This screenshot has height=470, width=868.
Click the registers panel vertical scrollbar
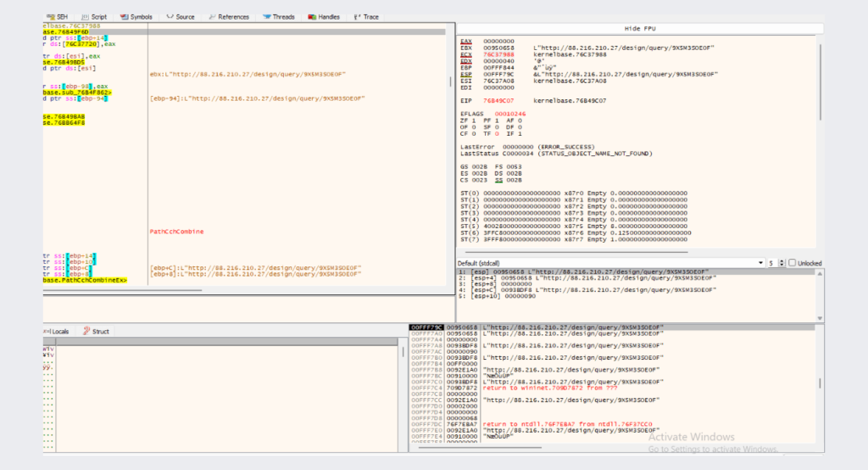(820, 82)
